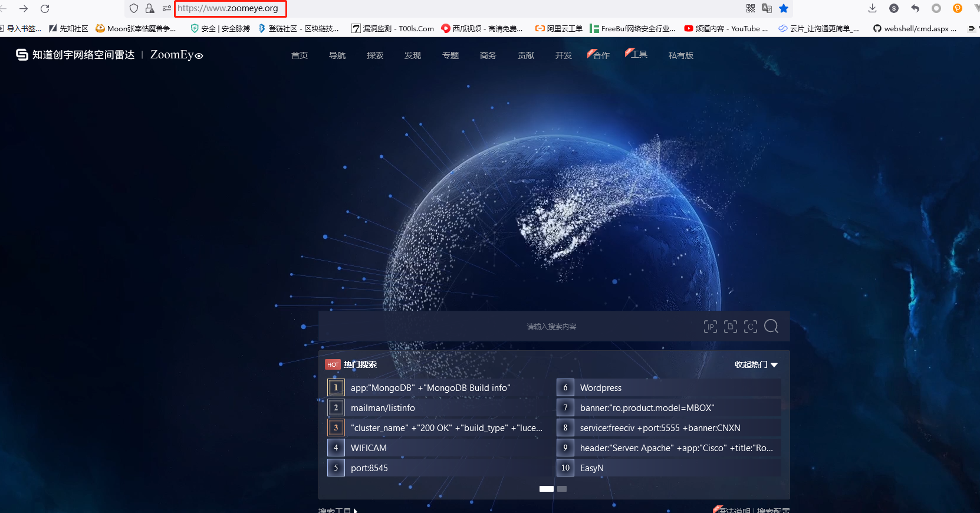Show more bookmarks overflow chevron

[x=971, y=28]
